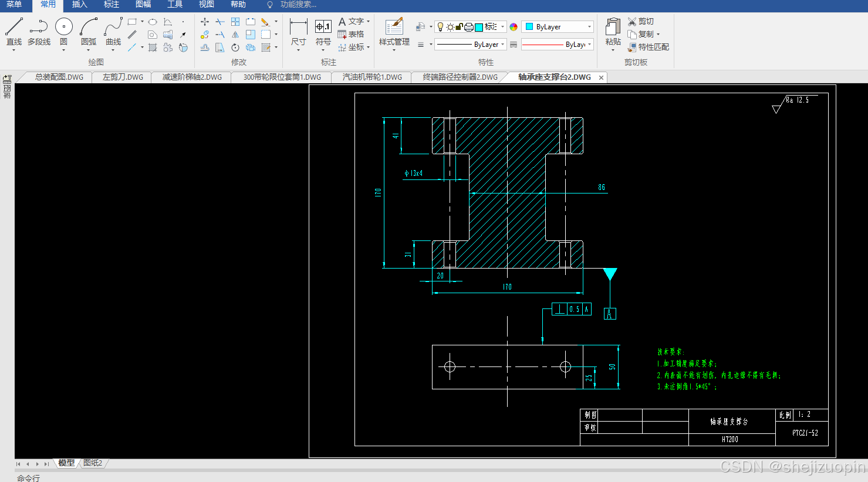The image size is (868, 482).
Task: Activate the 圆 circle tool
Action: 64,32
